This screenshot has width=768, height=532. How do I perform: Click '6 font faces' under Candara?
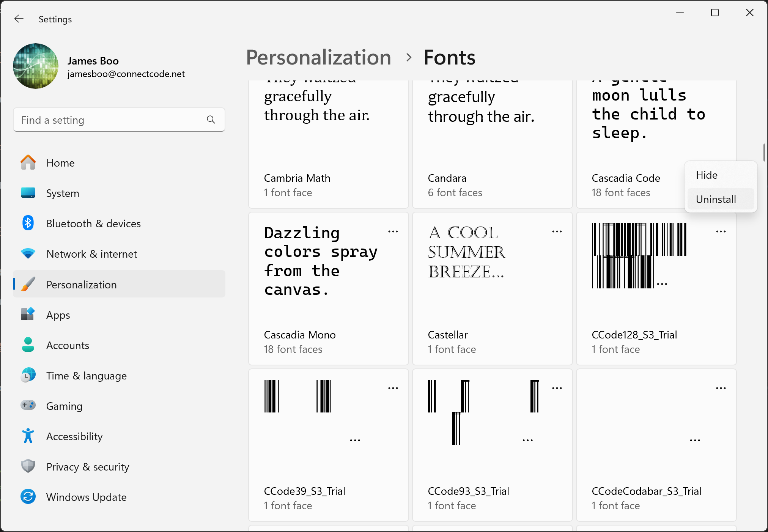pyautogui.click(x=455, y=193)
